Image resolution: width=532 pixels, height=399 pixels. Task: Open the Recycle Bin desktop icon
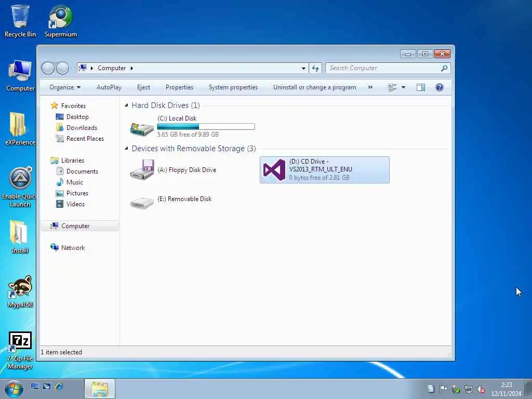point(20,20)
